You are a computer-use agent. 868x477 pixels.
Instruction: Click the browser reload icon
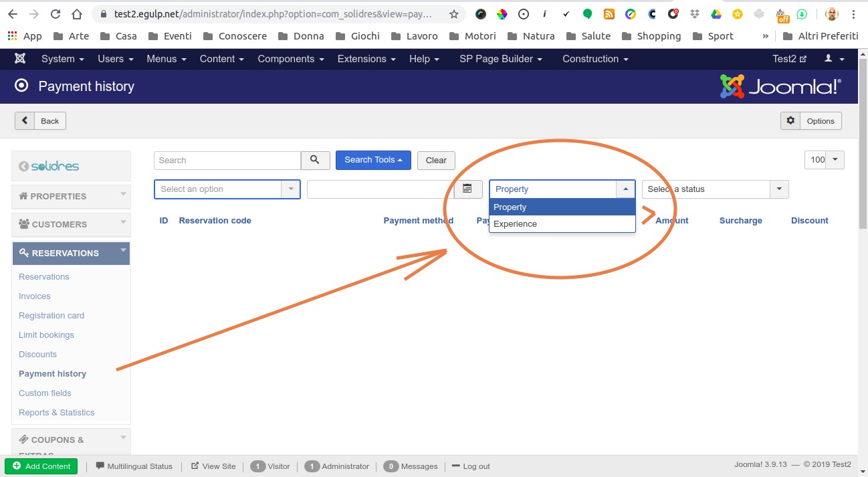tap(56, 14)
